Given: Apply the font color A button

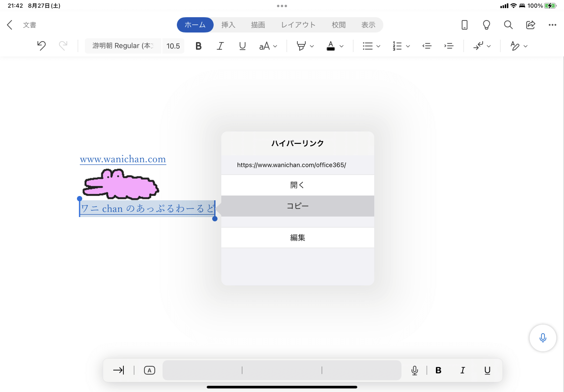Looking at the screenshot, I should point(331,46).
